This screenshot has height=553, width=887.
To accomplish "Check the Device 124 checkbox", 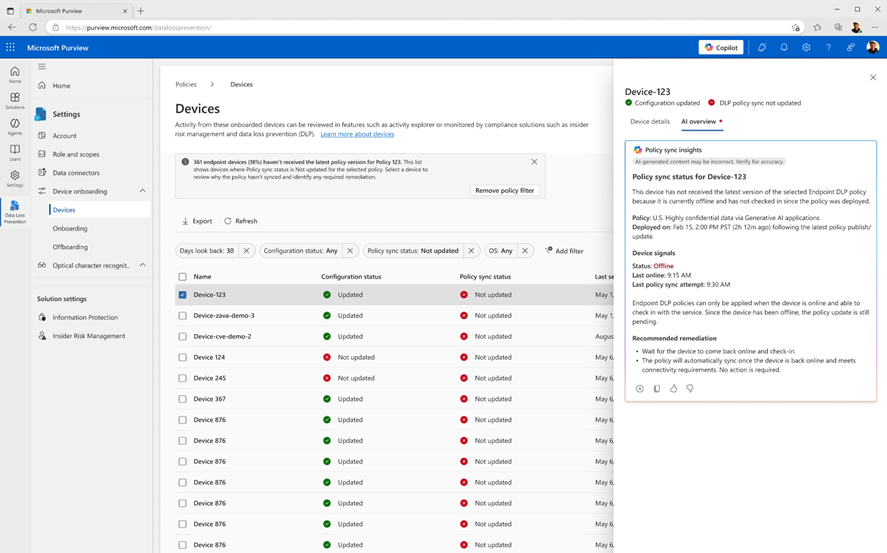I will tap(182, 357).
